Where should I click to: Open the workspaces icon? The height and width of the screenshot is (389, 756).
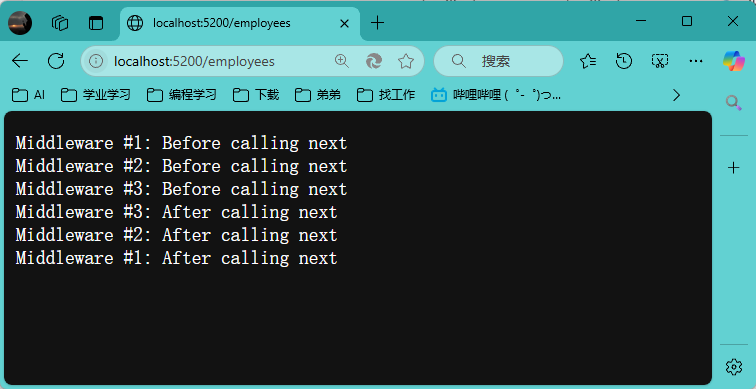click(60, 23)
